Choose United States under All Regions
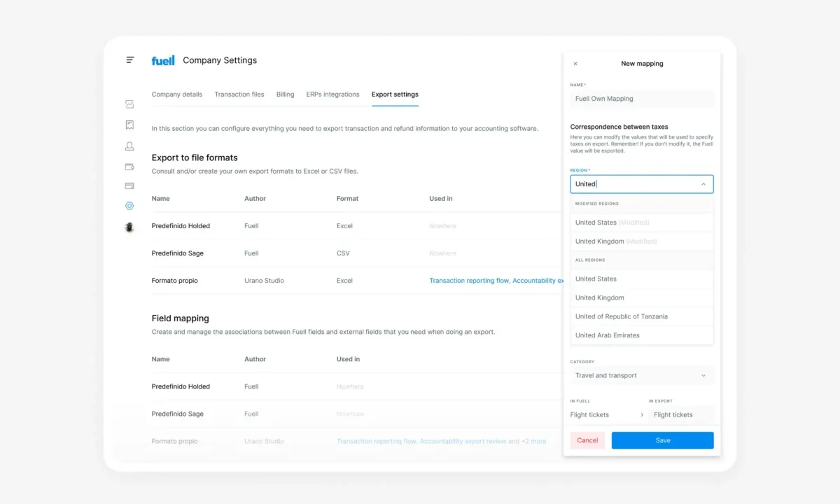840x504 pixels. click(x=641, y=279)
